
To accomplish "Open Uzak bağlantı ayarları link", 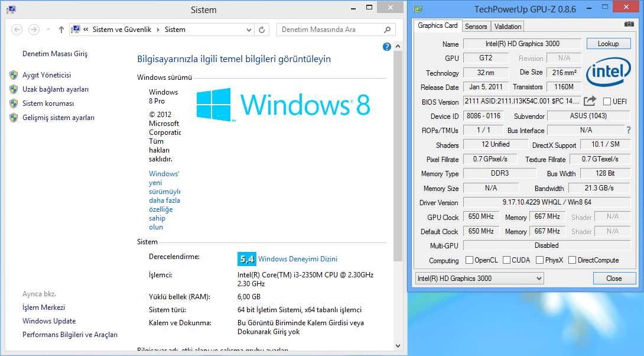I will pyautogui.click(x=56, y=89).
